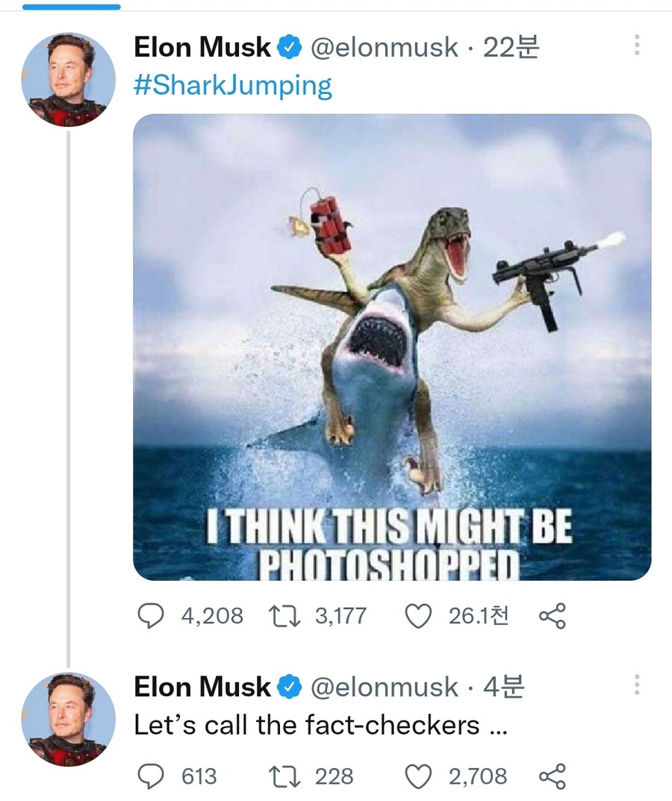672x801 pixels.
Task: Like the tweet with 26.1천 likes
Action: point(419,615)
